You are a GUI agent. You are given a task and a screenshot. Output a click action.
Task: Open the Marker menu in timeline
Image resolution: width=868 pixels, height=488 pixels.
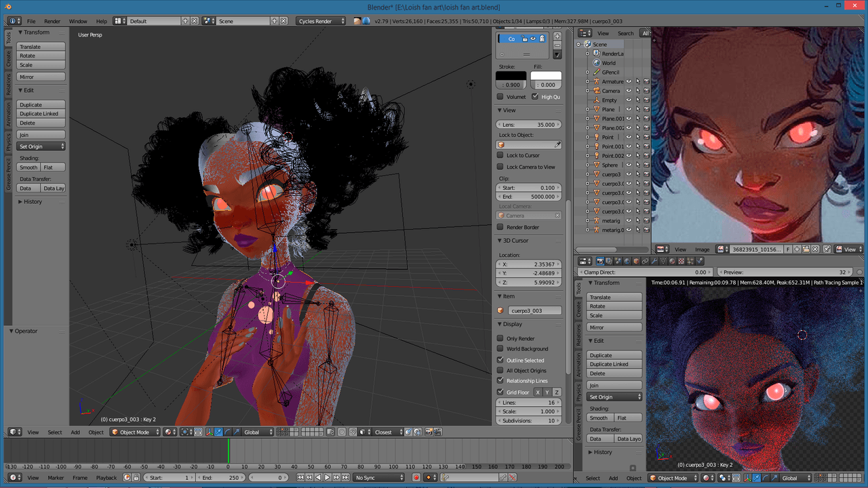(x=56, y=477)
